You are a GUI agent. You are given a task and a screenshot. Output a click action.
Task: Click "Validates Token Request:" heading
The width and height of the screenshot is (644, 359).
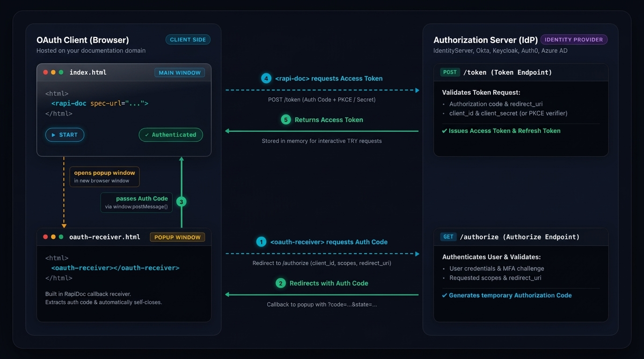click(481, 93)
